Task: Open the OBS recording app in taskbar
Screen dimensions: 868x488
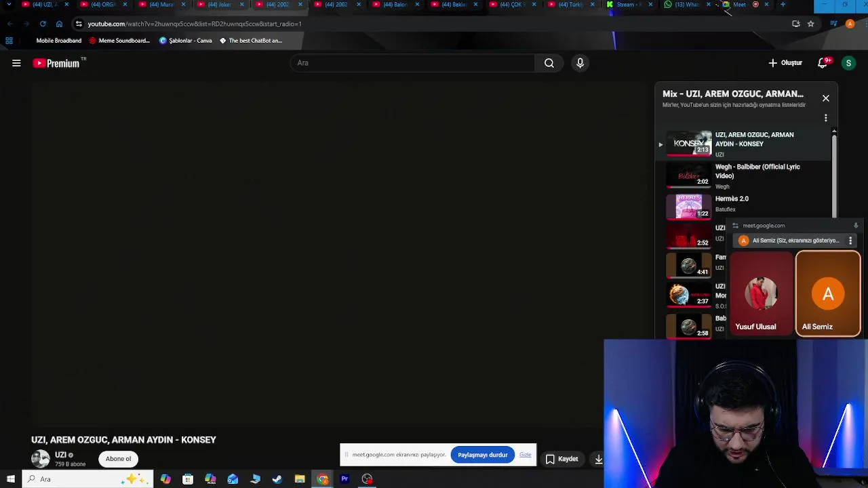Action: coord(367,479)
